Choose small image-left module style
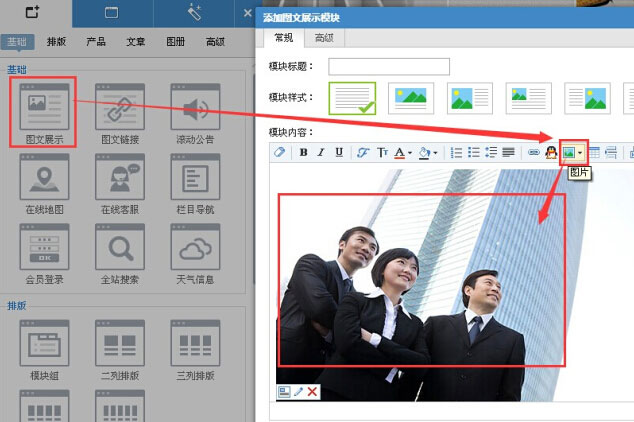Viewport: 634px width, 422px height. click(528, 98)
